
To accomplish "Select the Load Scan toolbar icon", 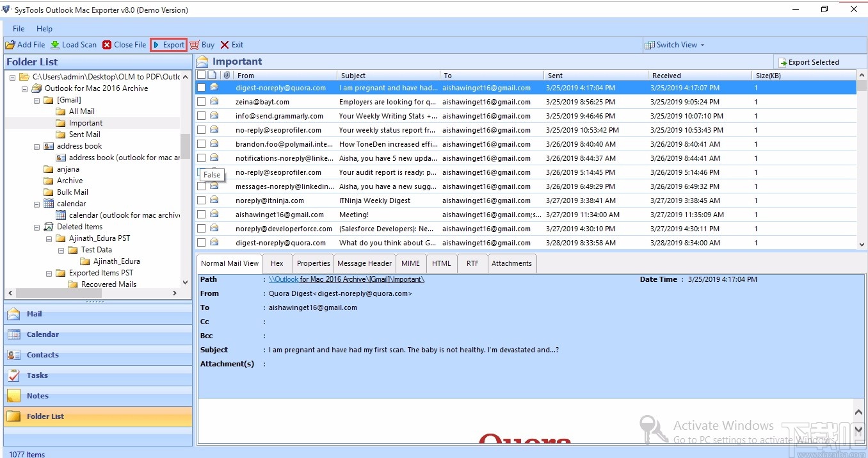I will (x=74, y=45).
